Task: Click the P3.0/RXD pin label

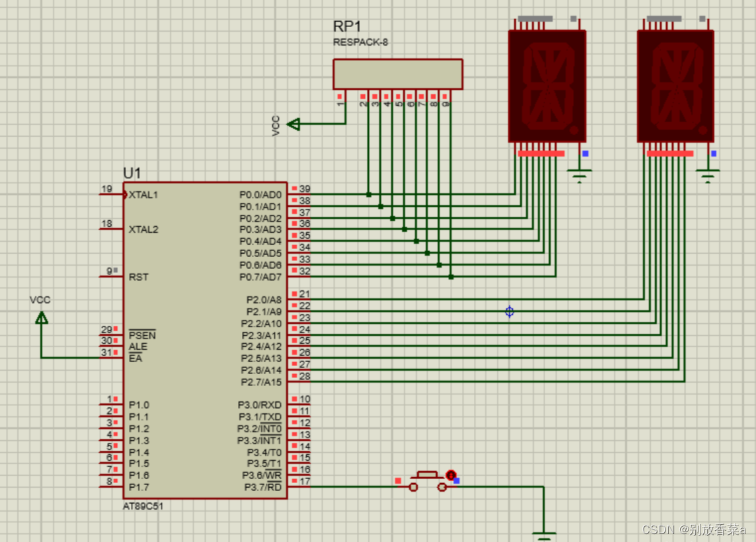Action: (x=260, y=405)
